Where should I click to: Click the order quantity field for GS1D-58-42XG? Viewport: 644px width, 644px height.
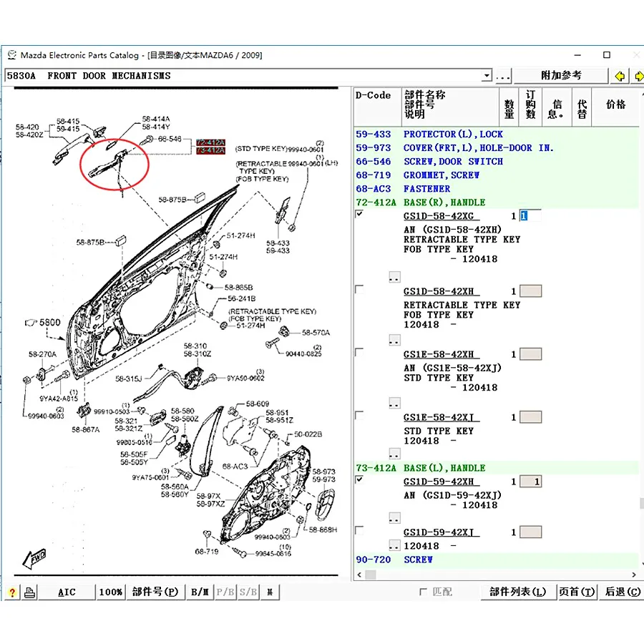pyautogui.click(x=530, y=215)
